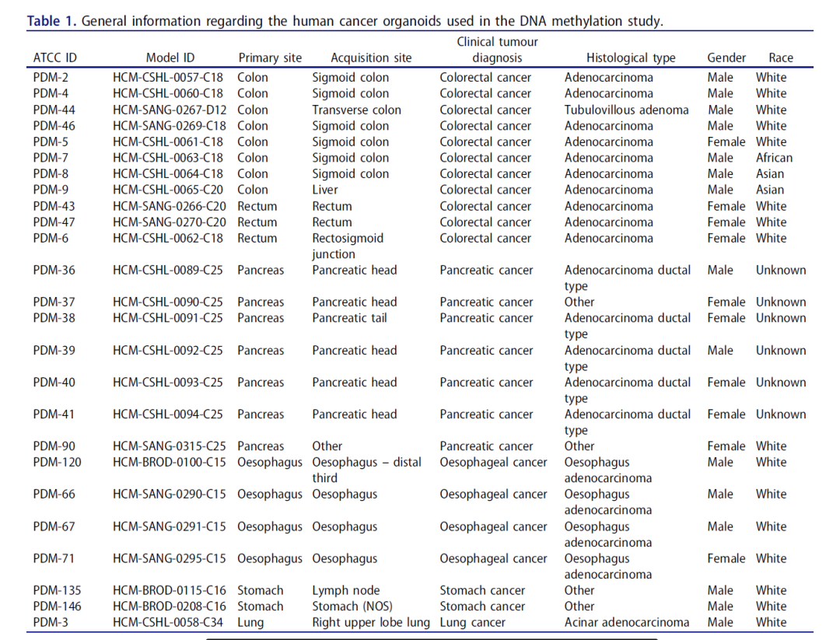840x640 pixels.
Task: Click the Acinar adenocarcinoma entry
Action: 626,622
